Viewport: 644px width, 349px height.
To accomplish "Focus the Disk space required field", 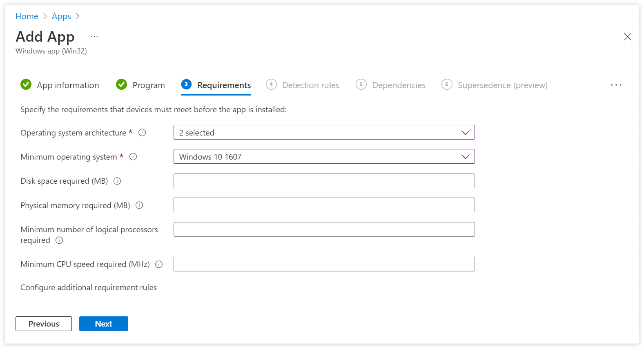I will pyautogui.click(x=324, y=181).
